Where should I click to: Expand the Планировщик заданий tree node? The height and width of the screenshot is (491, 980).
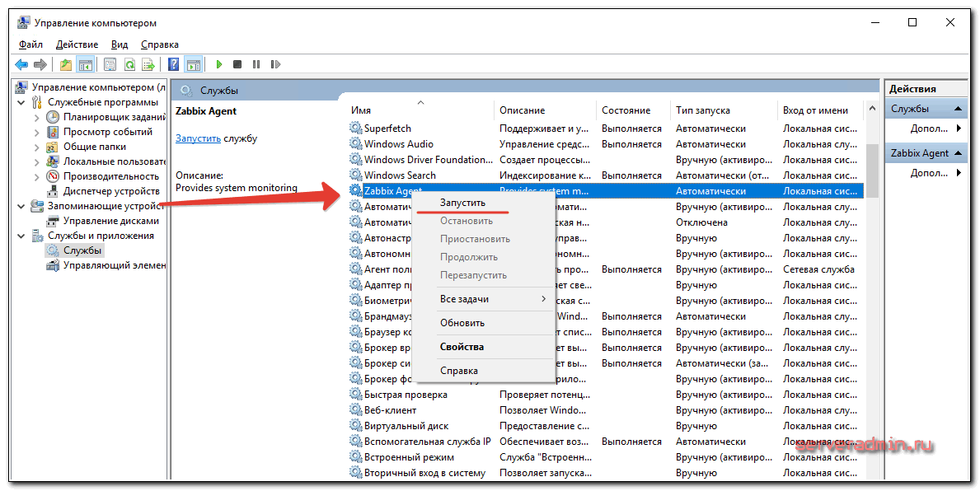pyautogui.click(x=37, y=117)
